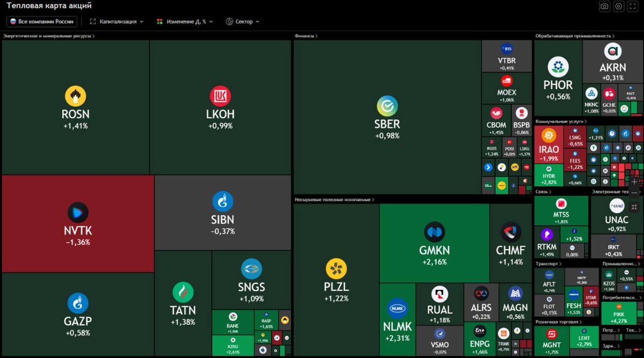Expand the 'Финансы' sector header
Image resolution: width=644 pixels, height=358 pixels.
(x=306, y=36)
